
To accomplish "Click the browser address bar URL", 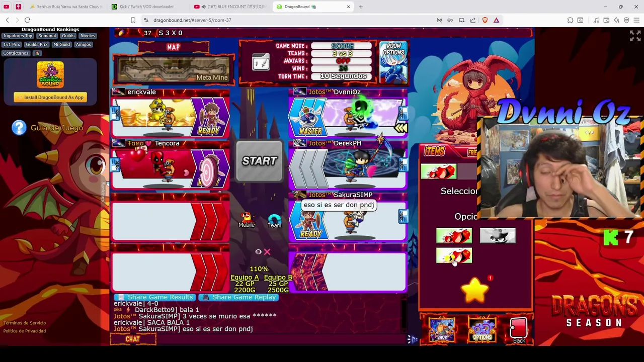I will 192,20.
